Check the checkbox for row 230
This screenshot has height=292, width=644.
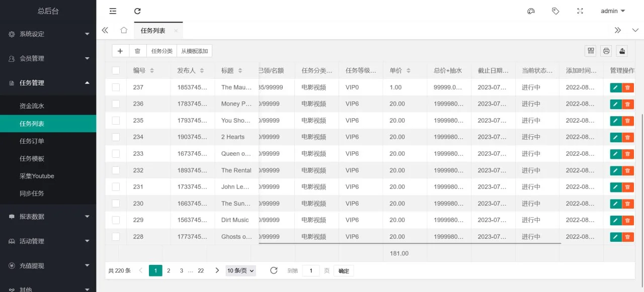coord(116,204)
